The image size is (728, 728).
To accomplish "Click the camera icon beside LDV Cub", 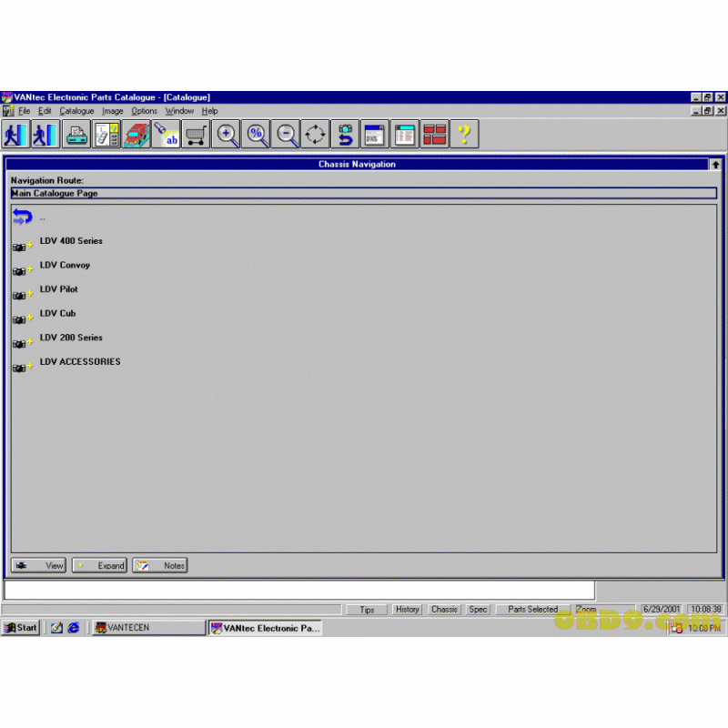I will (19, 320).
